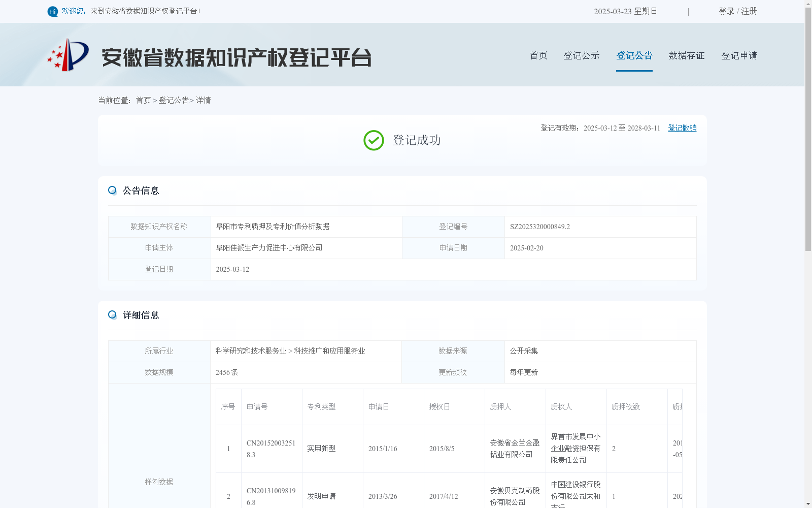This screenshot has width=812, height=508.
Task: Click the 登记撤销 link
Action: (x=682, y=128)
